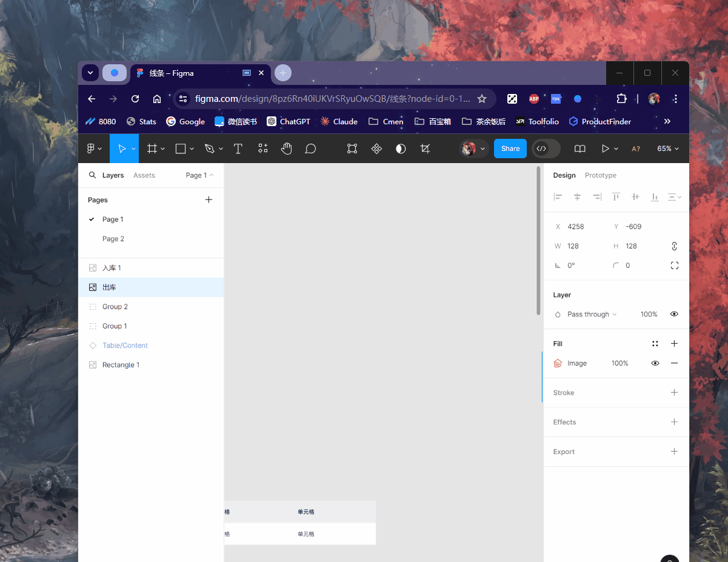Viewport: 728px width, 562px height.
Task: Open distribute spacing dropdown
Action: pyautogui.click(x=674, y=197)
